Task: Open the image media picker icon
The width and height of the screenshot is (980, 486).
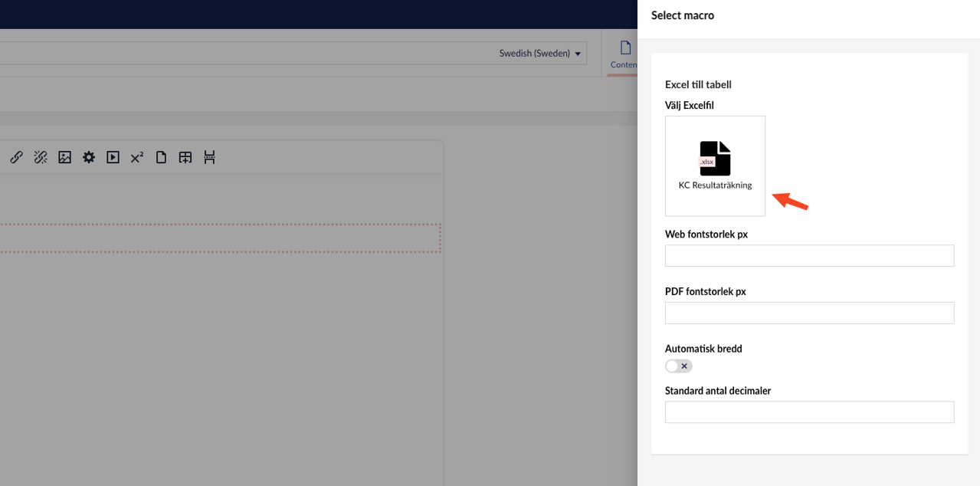Action: point(65,157)
